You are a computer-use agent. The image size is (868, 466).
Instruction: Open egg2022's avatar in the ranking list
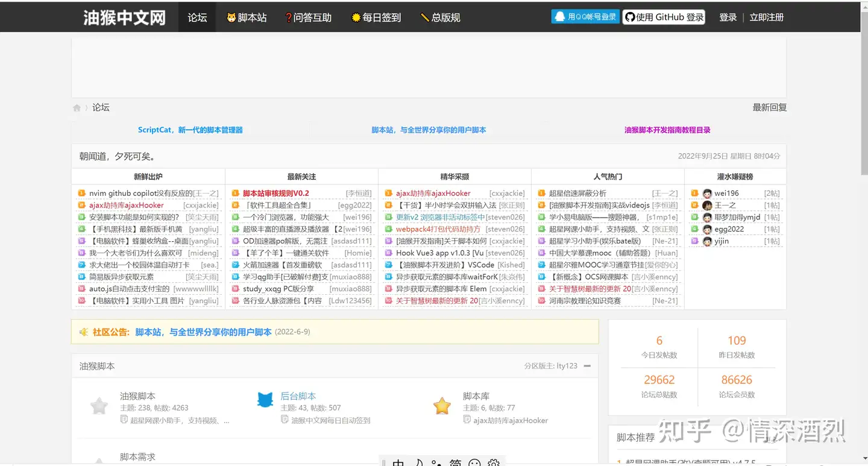pos(707,229)
